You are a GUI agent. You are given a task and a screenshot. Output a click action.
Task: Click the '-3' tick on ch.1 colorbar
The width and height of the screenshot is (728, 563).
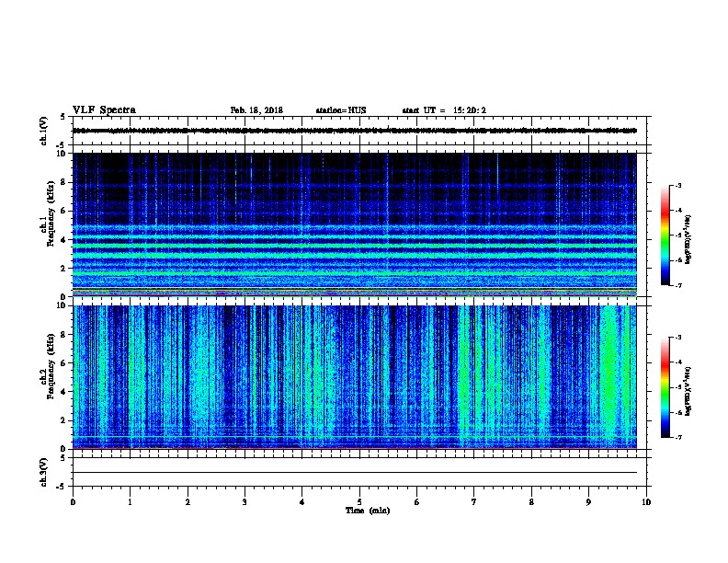[x=678, y=185]
